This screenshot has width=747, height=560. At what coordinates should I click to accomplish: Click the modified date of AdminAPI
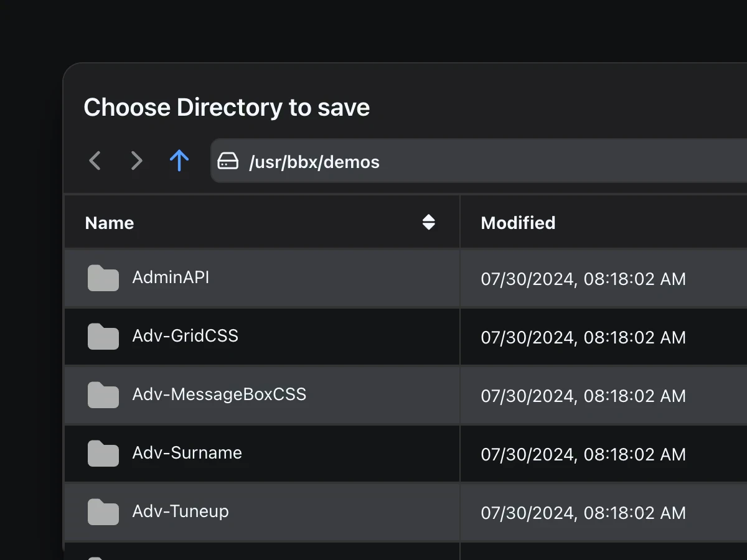[x=583, y=279]
